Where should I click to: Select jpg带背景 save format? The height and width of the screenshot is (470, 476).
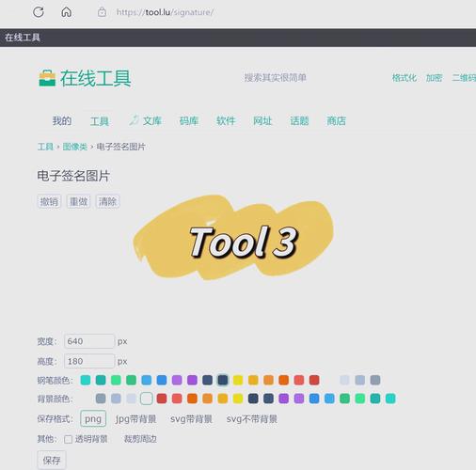click(135, 419)
